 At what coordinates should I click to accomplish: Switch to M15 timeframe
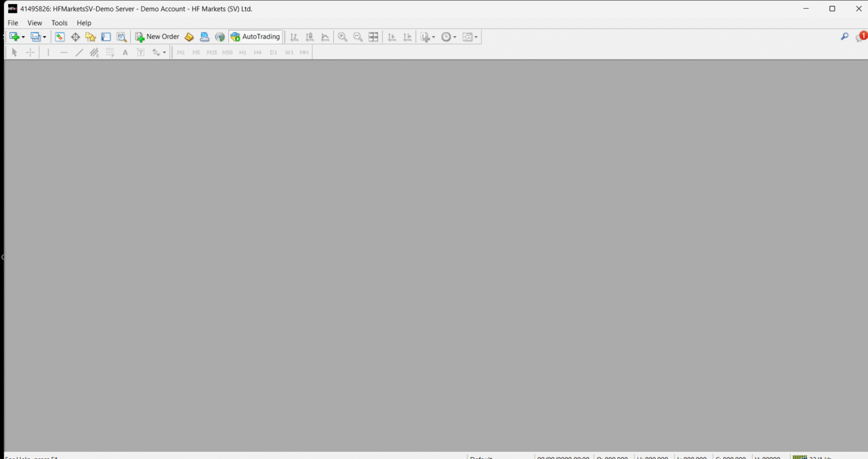pos(212,52)
